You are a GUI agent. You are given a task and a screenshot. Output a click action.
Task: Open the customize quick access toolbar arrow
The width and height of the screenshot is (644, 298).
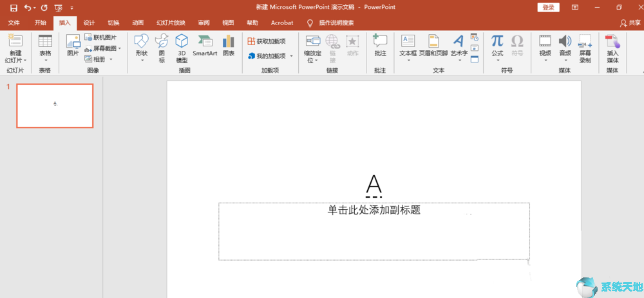pos(72,8)
